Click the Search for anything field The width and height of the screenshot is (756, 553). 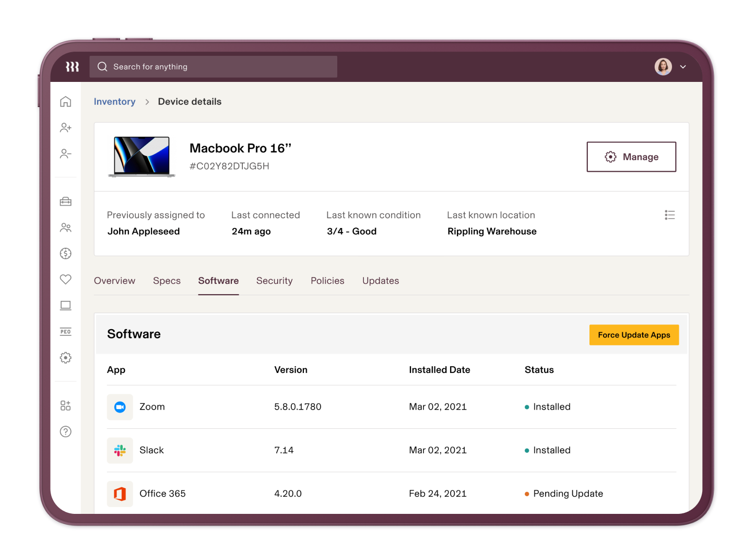tap(214, 67)
